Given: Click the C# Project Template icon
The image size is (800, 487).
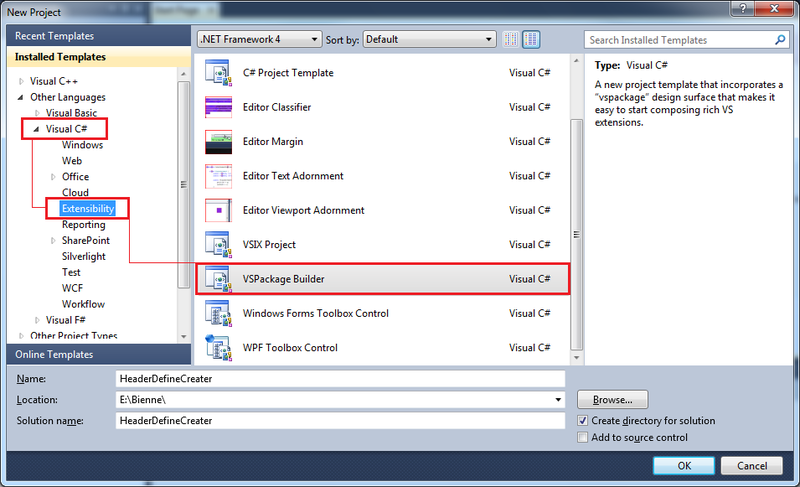Looking at the screenshot, I should click(218, 73).
